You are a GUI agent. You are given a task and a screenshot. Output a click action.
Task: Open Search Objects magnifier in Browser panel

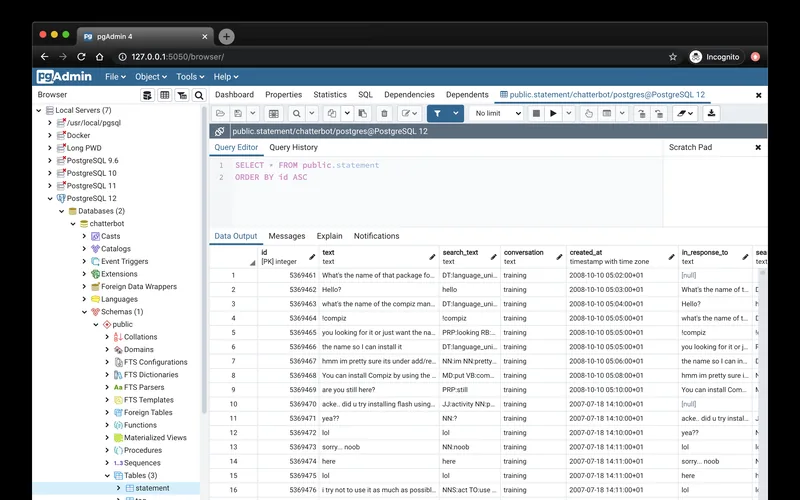(x=199, y=95)
